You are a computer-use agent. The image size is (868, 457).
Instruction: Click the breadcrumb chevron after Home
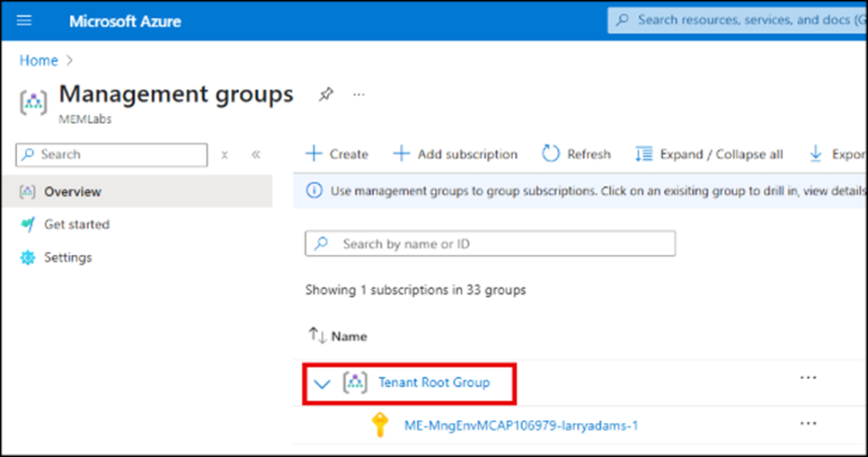click(69, 60)
